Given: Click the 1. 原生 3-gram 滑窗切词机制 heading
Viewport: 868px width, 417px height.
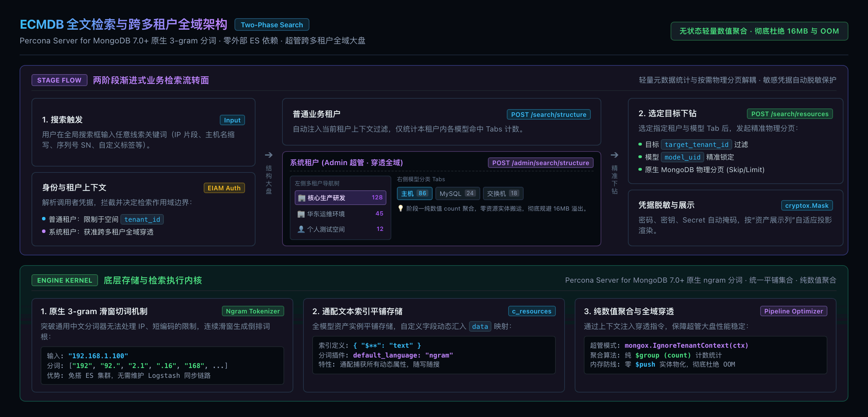Looking at the screenshot, I should pos(94,311).
